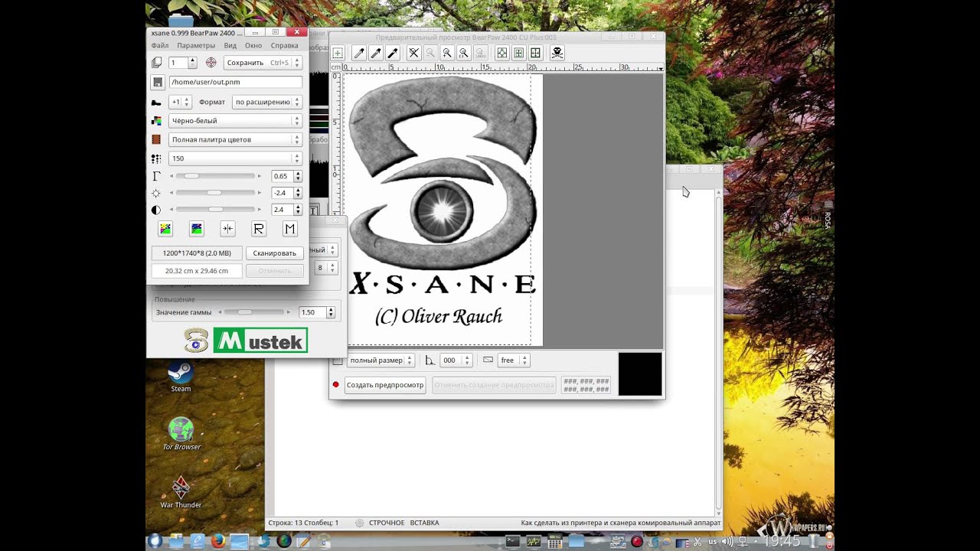Open Firefox from the taskbar
This screenshot has height=551, width=980.
(217, 541)
